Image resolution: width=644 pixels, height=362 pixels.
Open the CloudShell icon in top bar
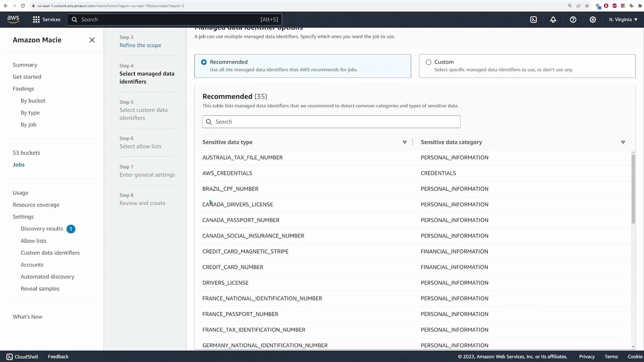point(533,19)
